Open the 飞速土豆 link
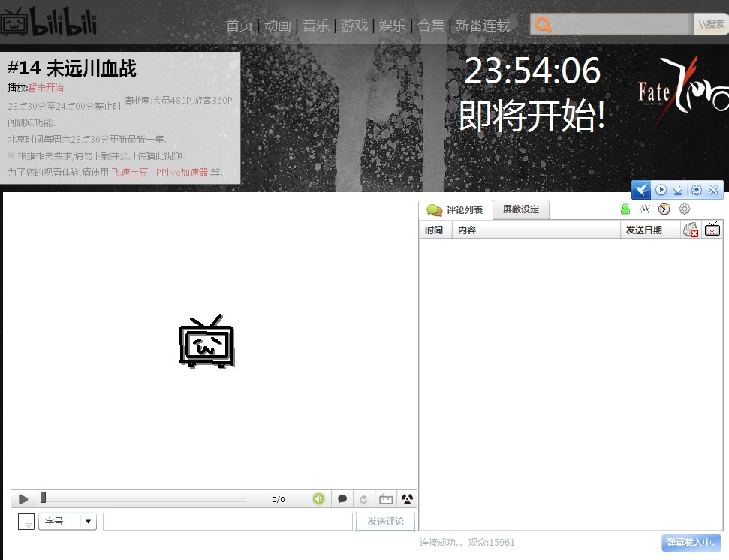The height and width of the screenshot is (560, 729). click(x=130, y=173)
